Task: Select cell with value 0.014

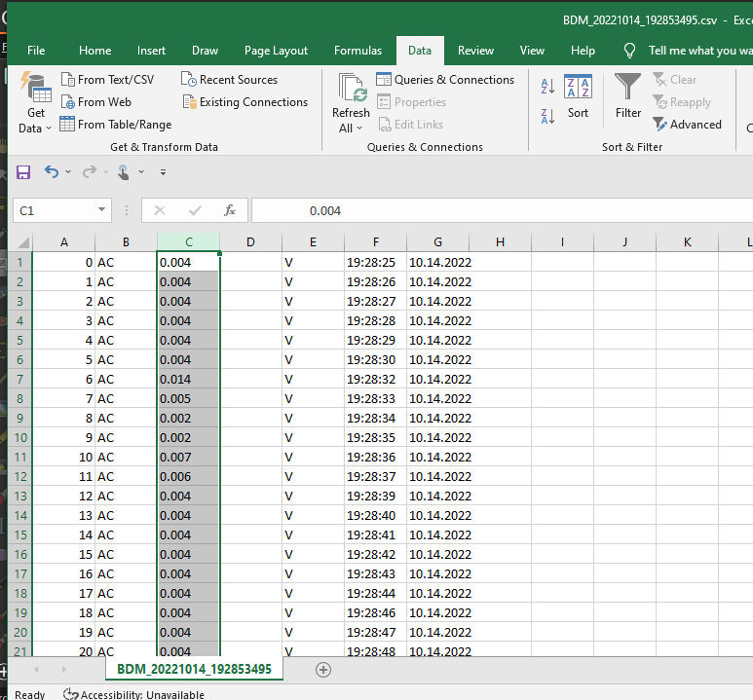Action: point(188,380)
